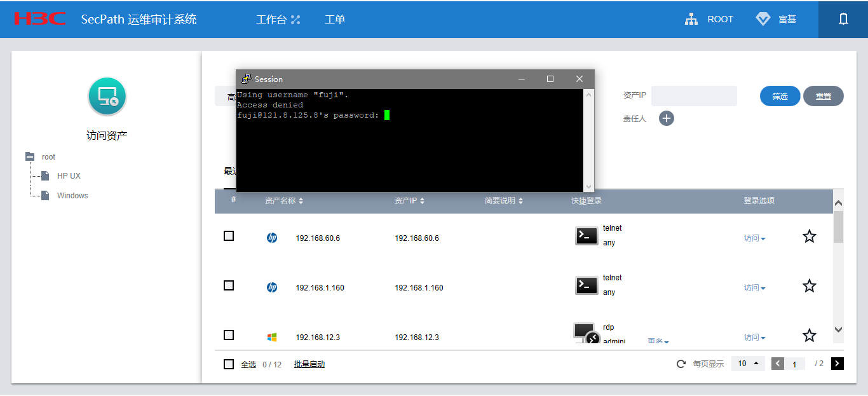Click the 批量启动 link
Screen dimensions: 868x396
(309, 364)
